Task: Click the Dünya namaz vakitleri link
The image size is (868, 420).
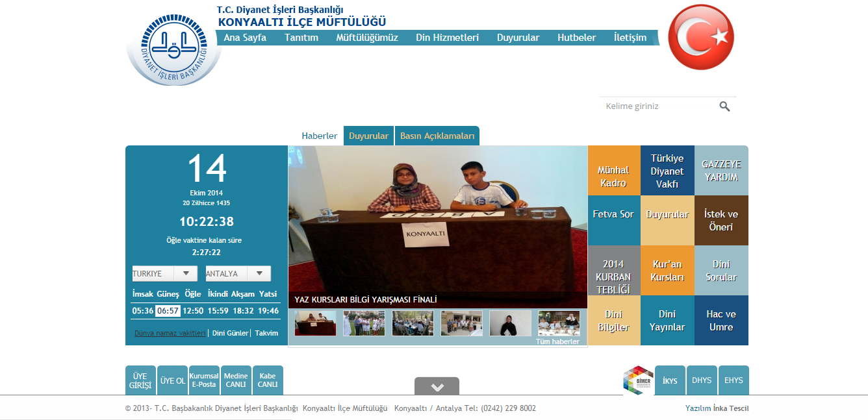Action: pyautogui.click(x=170, y=333)
